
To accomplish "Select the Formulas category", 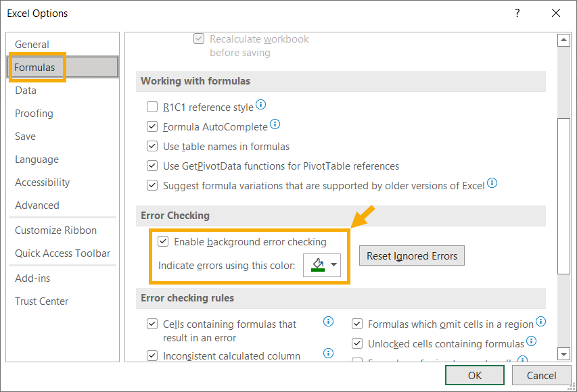I will 63,68.
